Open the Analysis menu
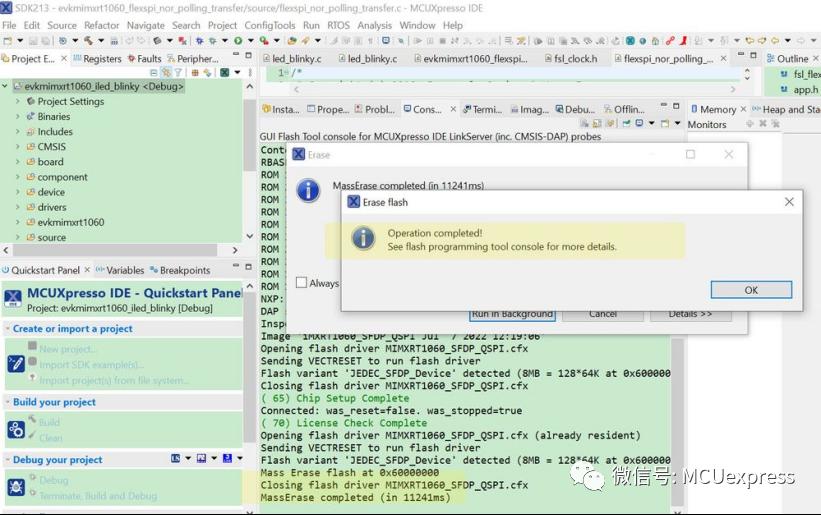 coord(374,25)
